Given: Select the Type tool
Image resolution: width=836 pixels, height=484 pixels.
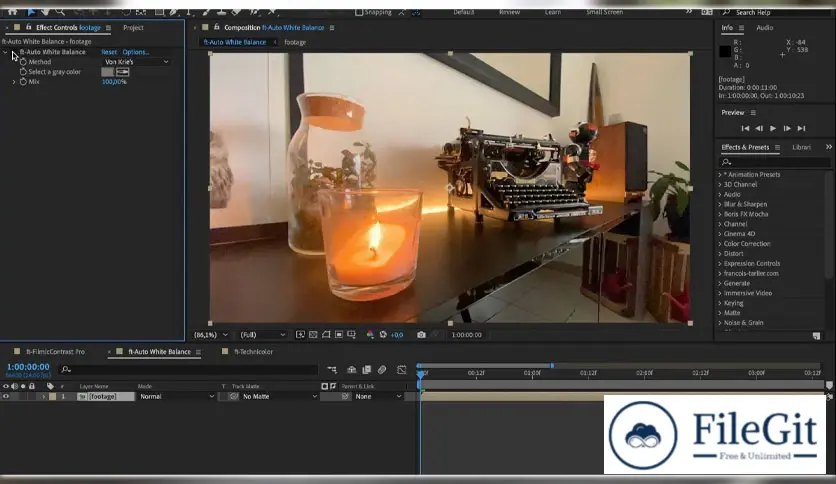Looking at the screenshot, I should [x=189, y=12].
